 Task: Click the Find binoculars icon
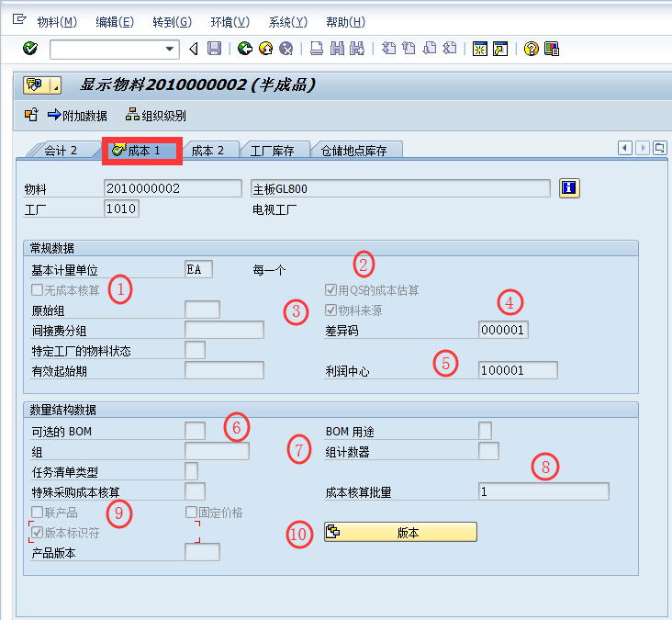[337, 49]
